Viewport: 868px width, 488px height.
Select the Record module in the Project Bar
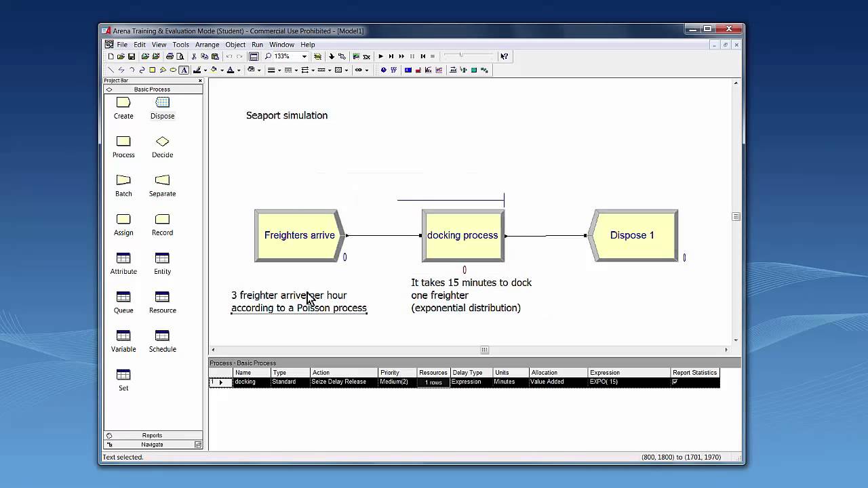pos(162,224)
